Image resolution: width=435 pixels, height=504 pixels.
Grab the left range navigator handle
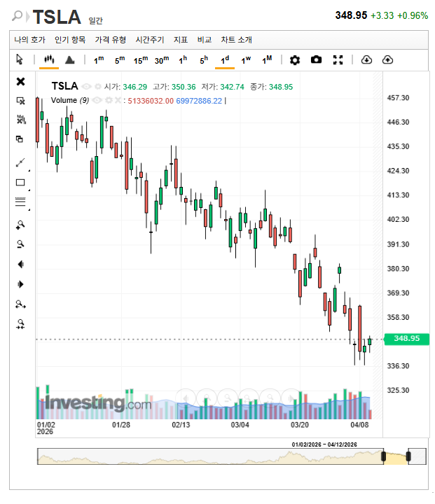384,456
